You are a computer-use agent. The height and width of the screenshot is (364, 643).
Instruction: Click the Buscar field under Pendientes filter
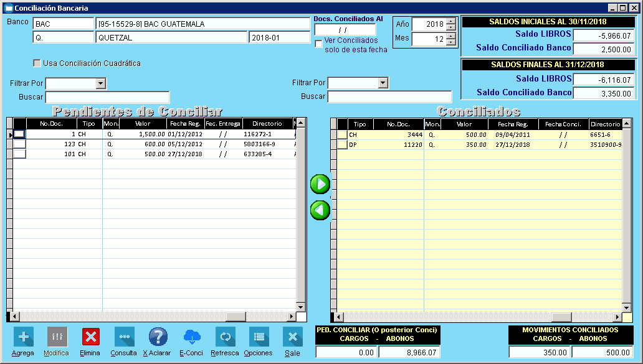[107, 97]
